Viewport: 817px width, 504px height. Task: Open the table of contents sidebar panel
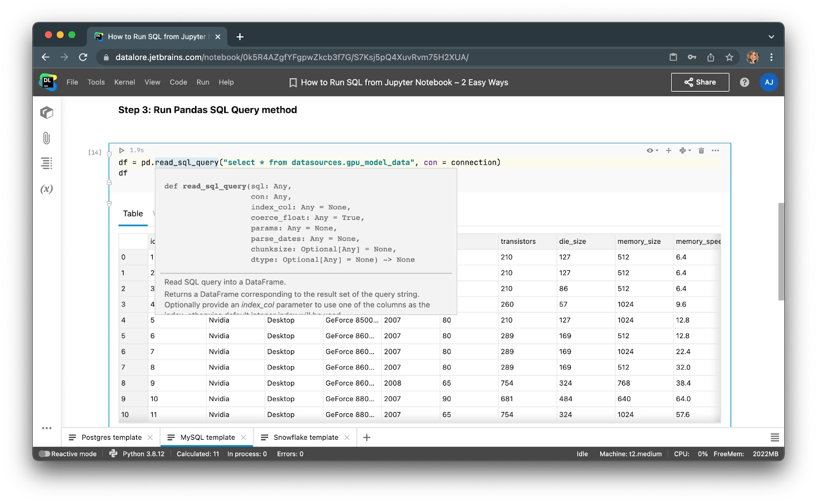(46, 163)
